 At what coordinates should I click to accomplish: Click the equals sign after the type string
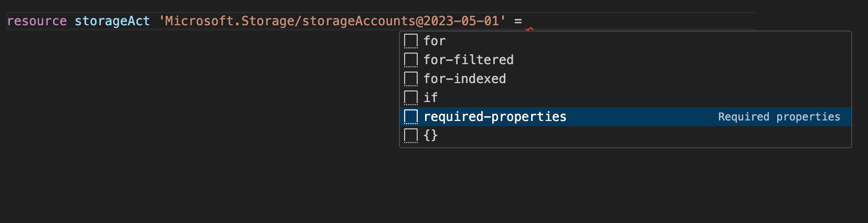518,22
